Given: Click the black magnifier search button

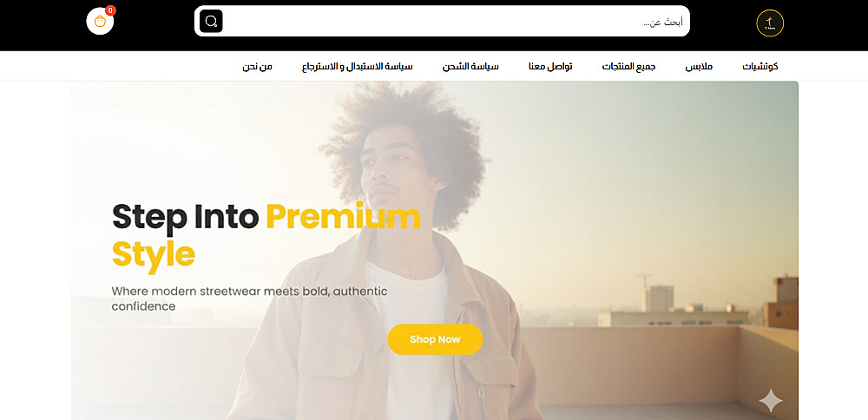Looking at the screenshot, I should pyautogui.click(x=211, y=21).
